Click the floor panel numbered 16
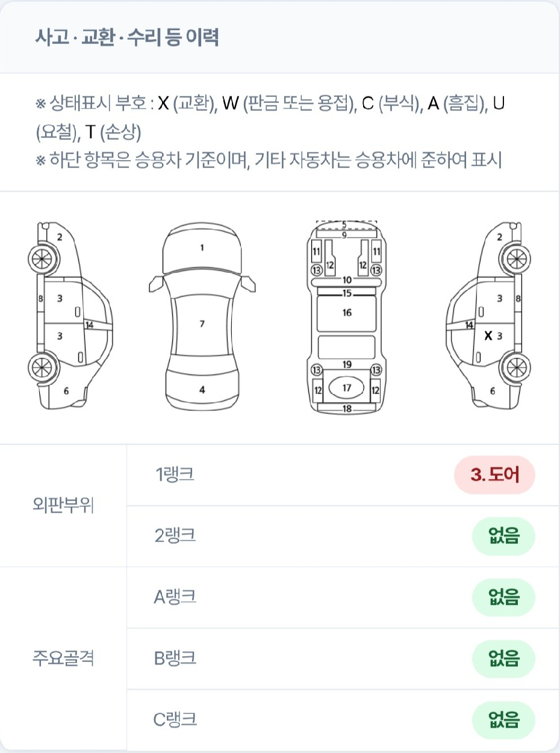 (347, 313)
